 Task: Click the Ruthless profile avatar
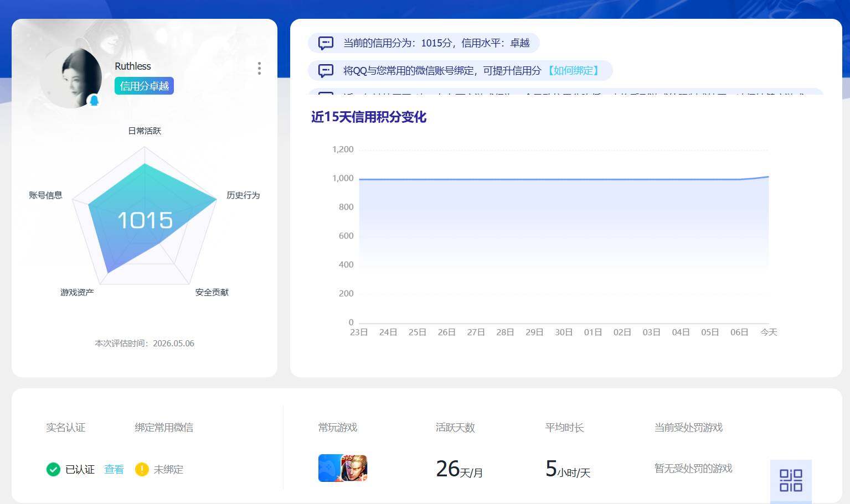[71, 77]
